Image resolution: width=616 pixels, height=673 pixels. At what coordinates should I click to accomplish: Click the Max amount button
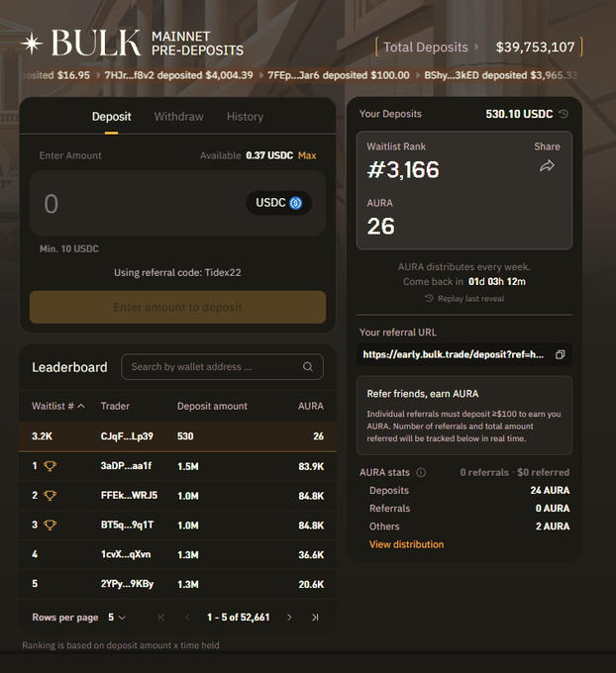point(307,155)
